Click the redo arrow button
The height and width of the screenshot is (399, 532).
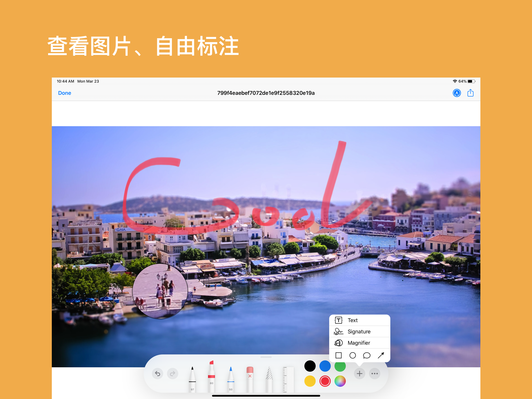pyautogui.click(x=173, y=373)
